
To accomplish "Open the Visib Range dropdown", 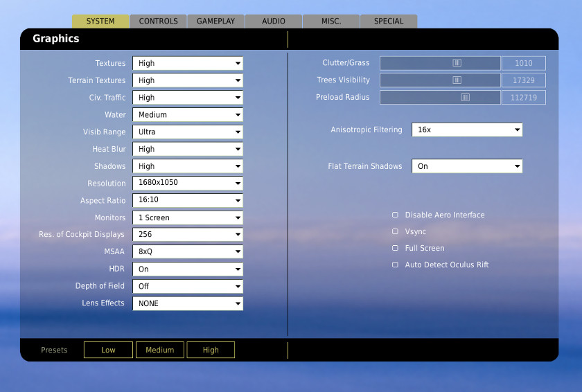I will coord(188,132).
